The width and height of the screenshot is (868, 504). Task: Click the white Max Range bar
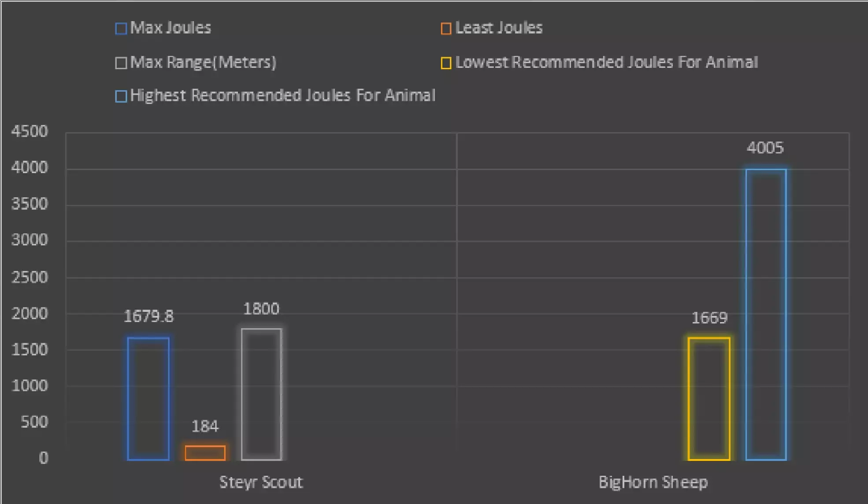pos(261,394)
